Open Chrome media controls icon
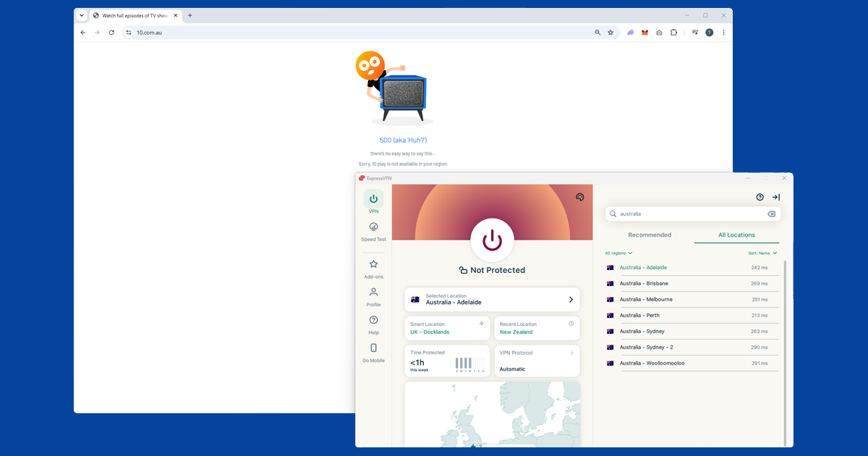868x456 pixels. point(694,33)
